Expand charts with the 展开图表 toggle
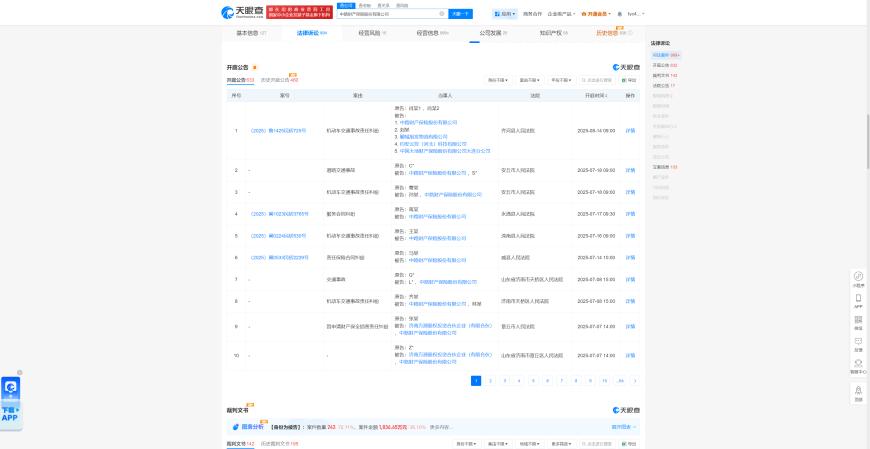The width and height of the screenshot is (870, 449). (624, 427)
